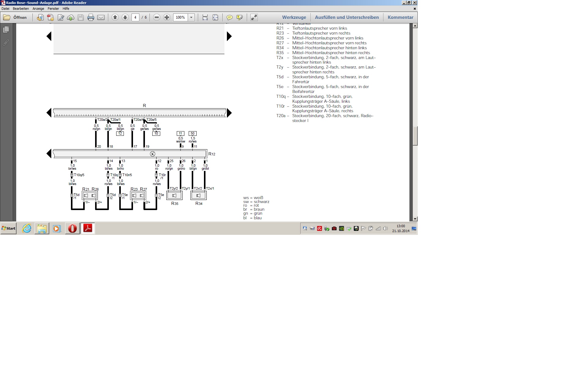Click the Öffnen folder icon
588x392 pixels.
[7, 17]
